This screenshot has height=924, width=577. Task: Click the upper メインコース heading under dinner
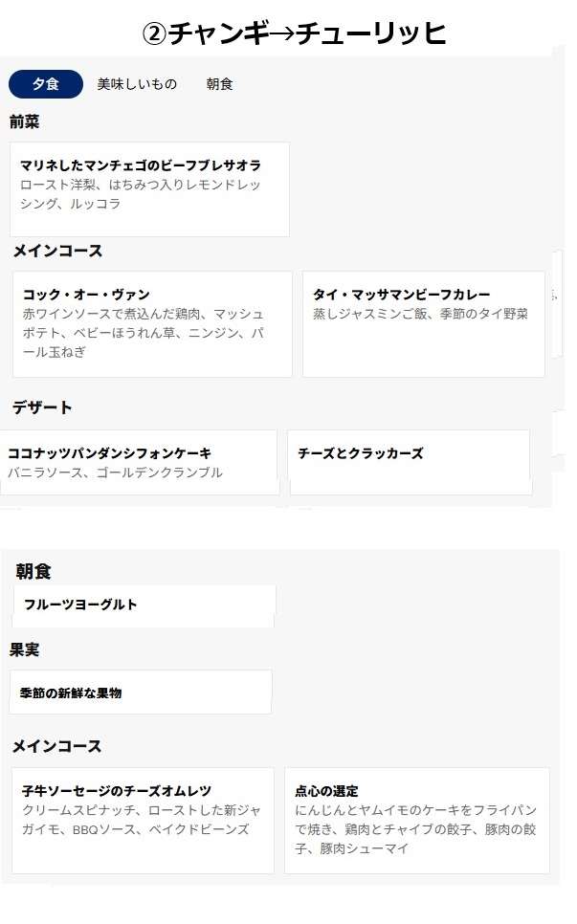click(x=57, y=251)
